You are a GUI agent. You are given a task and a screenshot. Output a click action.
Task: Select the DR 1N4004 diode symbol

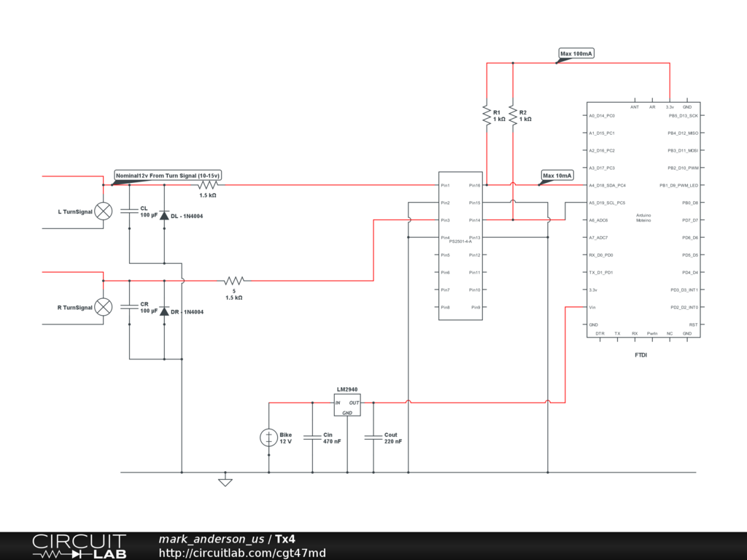tap(164, 311)
